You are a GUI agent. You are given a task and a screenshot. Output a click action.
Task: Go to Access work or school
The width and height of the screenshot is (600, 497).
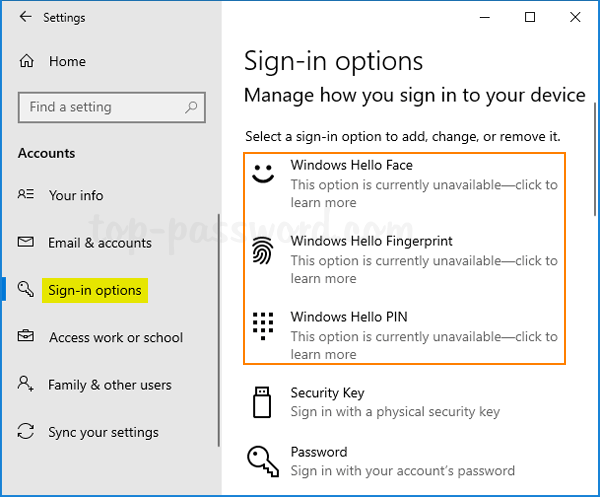[116, 338]
